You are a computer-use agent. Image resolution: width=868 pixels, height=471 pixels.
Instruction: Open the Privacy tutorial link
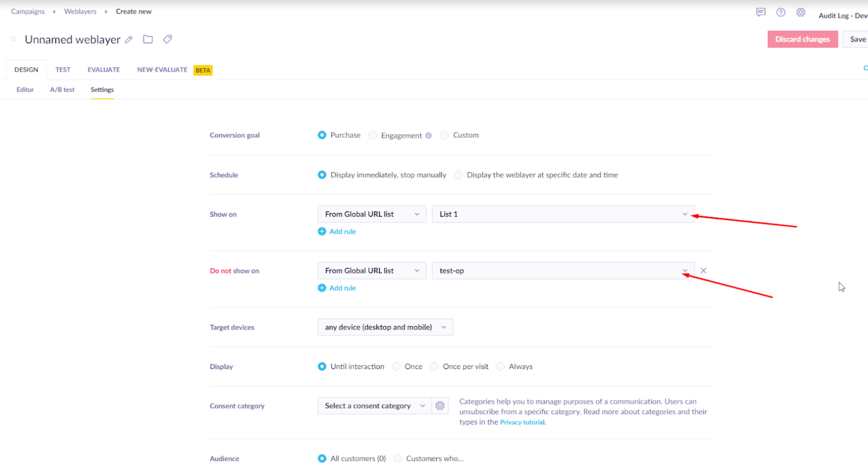[522, 422]
